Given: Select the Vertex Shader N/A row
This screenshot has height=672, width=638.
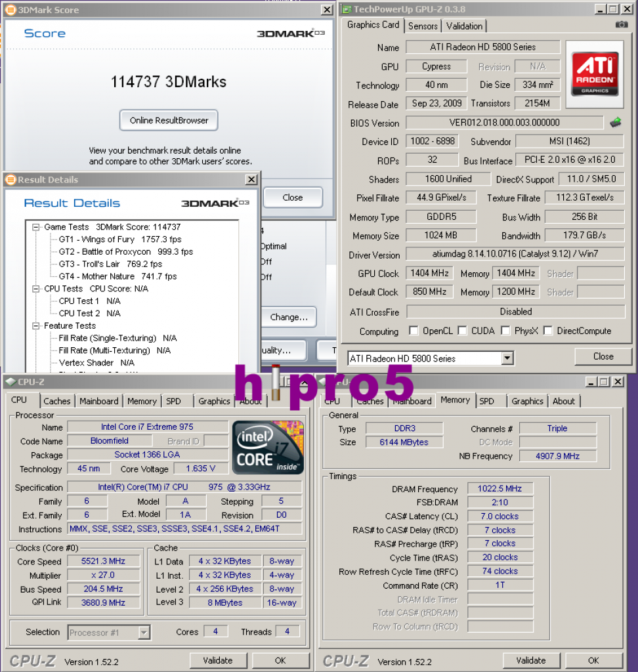Looking at the screenshot, I should coord(96,362).
